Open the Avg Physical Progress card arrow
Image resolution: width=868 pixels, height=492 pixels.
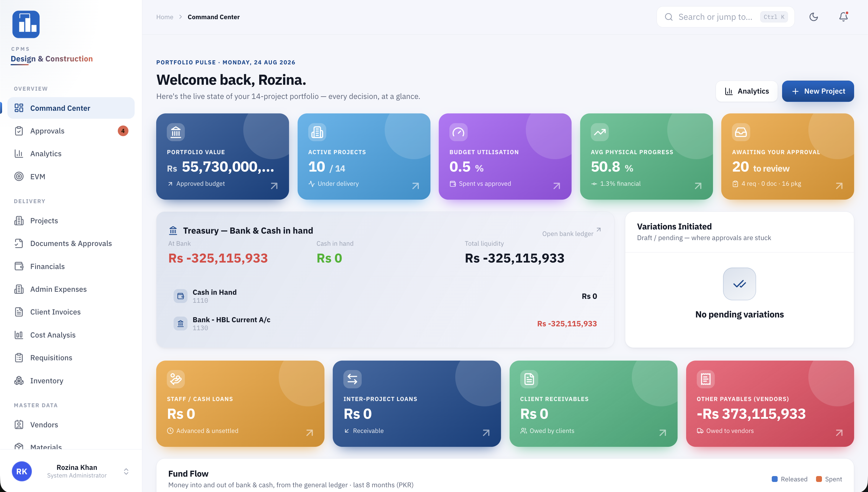698,186
